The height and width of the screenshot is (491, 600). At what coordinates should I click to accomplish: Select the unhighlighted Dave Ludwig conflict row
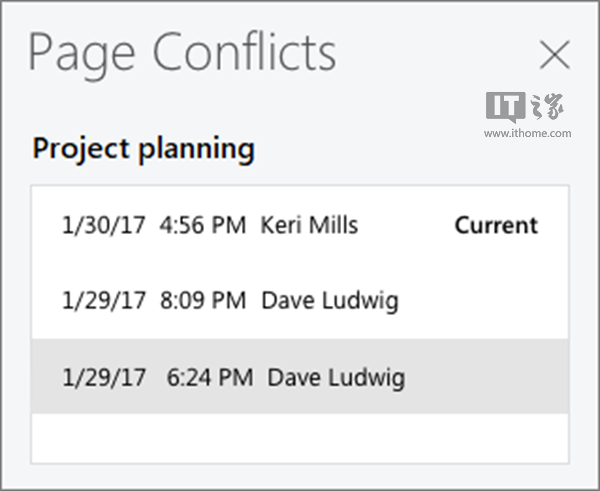[x=300, y=301]
